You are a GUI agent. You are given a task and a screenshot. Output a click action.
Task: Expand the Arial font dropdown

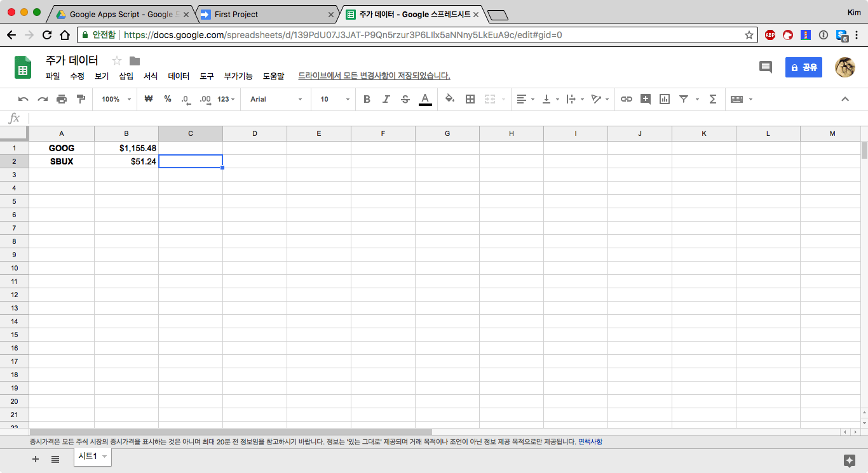pos(276,99)
